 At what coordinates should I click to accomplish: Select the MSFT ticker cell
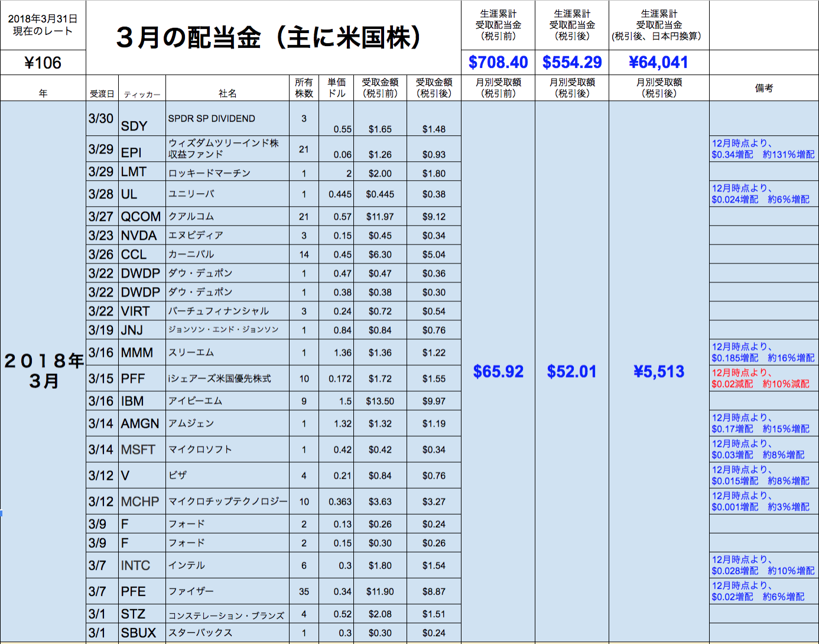coord(142,450)
